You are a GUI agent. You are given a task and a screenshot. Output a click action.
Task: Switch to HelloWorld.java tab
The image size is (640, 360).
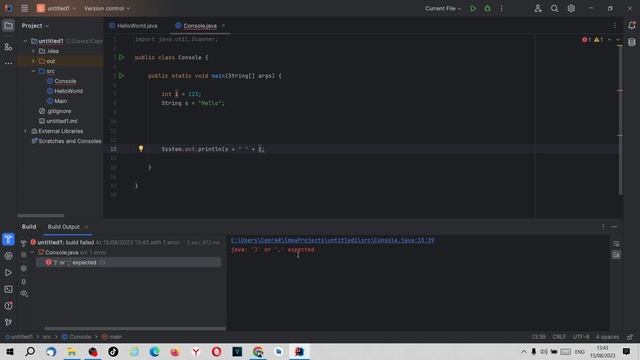click(x=133, y=26)
